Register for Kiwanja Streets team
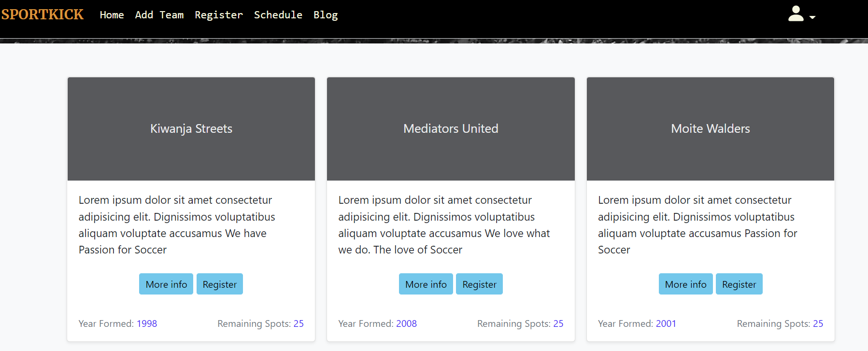The width and height of the screenshot is (868, 351). [x=220, y=284]
